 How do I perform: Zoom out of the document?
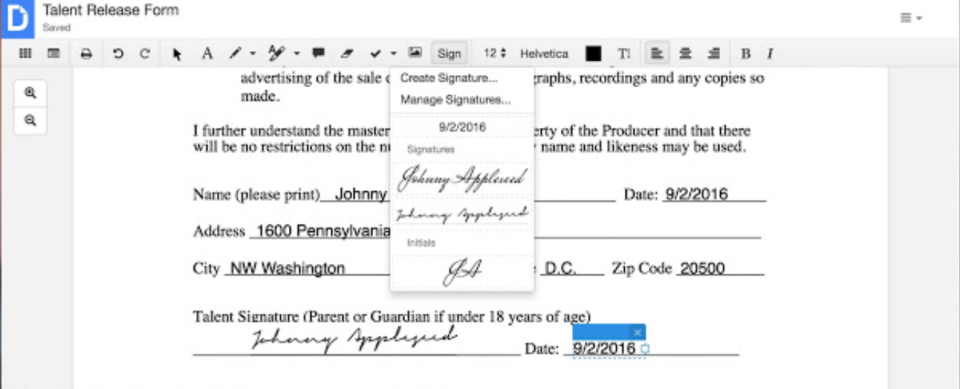pos(30,120)
